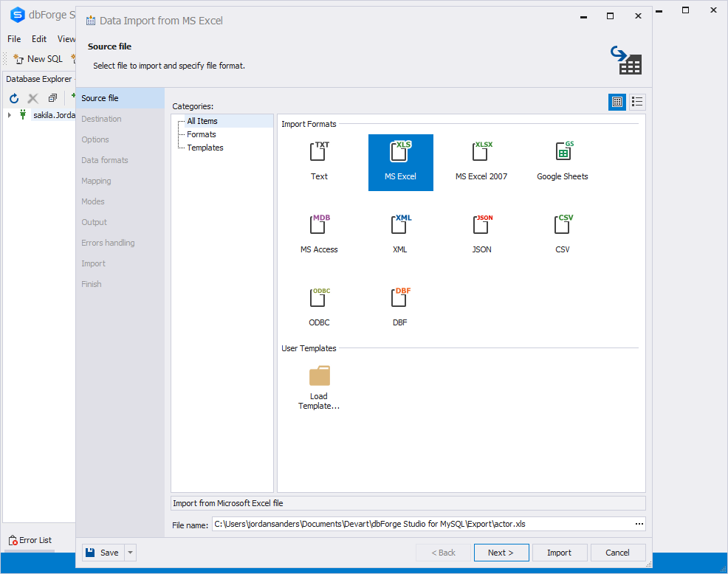This screenshot has width=728, height=574.
Task: Refresh Database Explorer with the refresh icon
Action: coord(14,98)
